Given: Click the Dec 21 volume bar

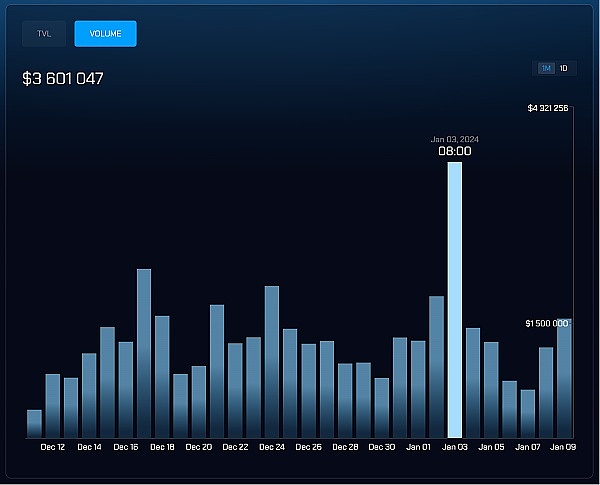Looking at the screenshot, I should (x=217, y=371).
